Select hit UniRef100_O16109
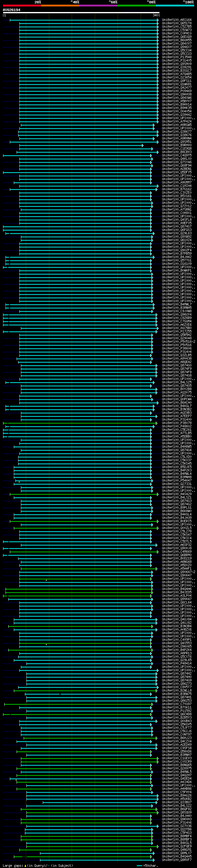The width and height of the screenshot is (197, 868). (x=176, y=264)
